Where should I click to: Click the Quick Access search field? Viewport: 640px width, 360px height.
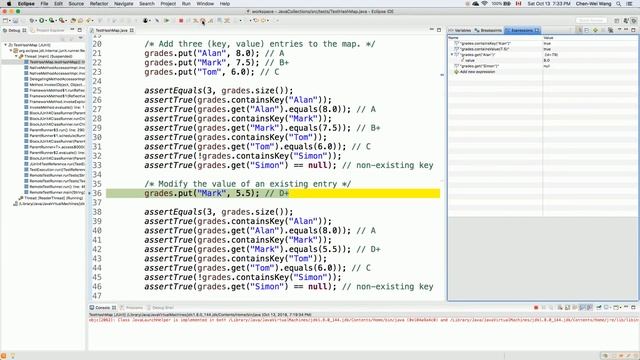(x=591, y=20)
